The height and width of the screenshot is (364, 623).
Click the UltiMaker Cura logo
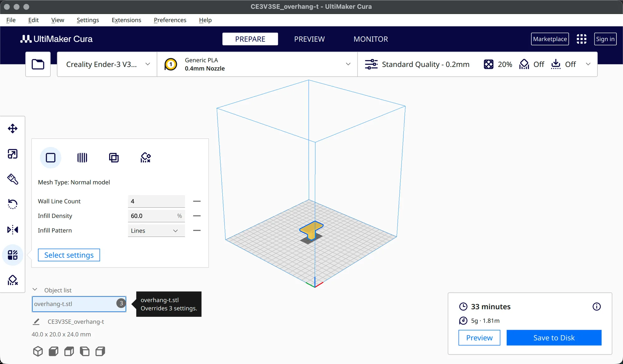coord(56,39)
